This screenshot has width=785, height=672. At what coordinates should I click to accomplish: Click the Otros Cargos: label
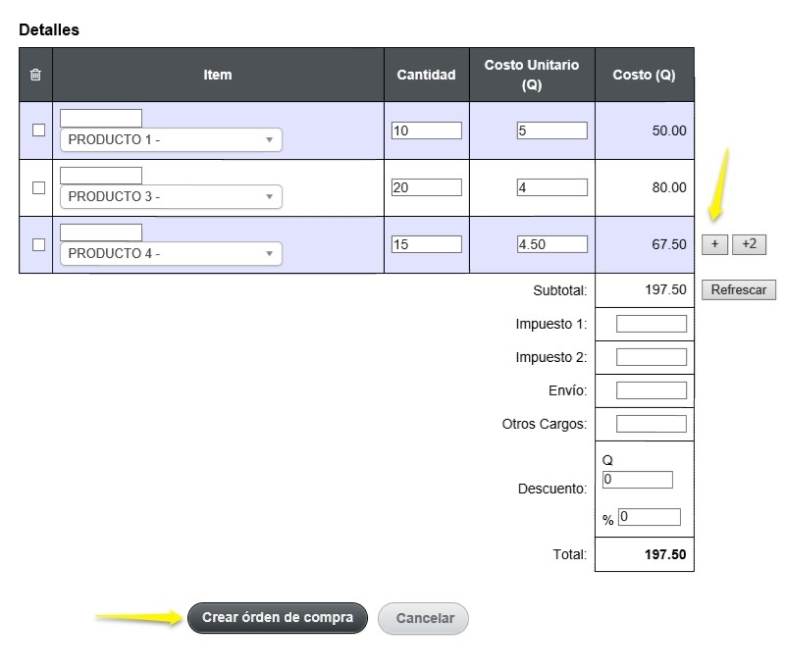pyautogui.click(x=545, y=425)
